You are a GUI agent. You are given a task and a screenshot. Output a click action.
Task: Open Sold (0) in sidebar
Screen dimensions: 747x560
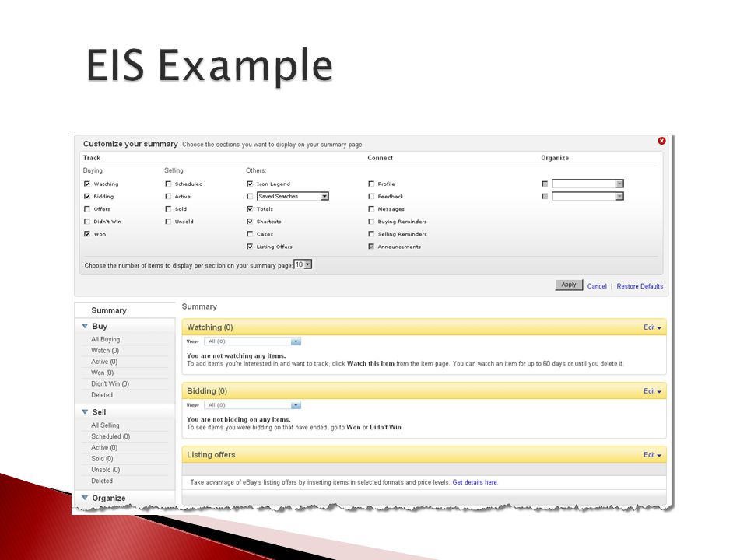[x=103, y=459]
